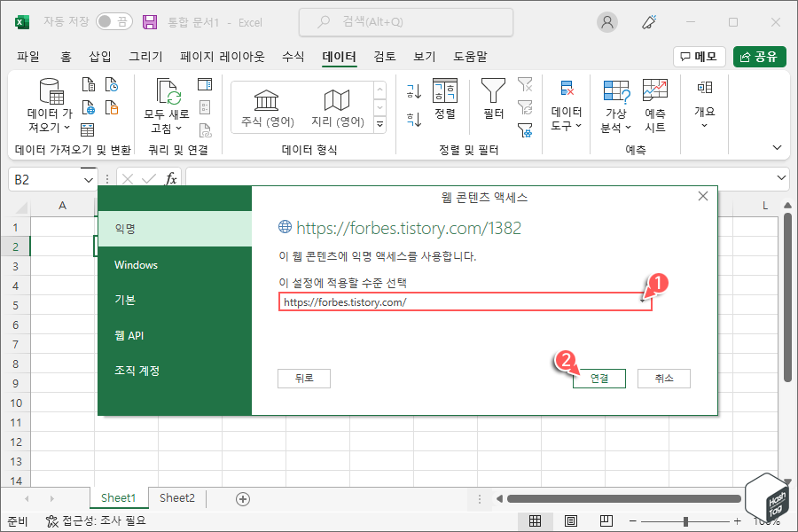Click the 예측 시트 forecast sheet icon

tap(655, 102)
